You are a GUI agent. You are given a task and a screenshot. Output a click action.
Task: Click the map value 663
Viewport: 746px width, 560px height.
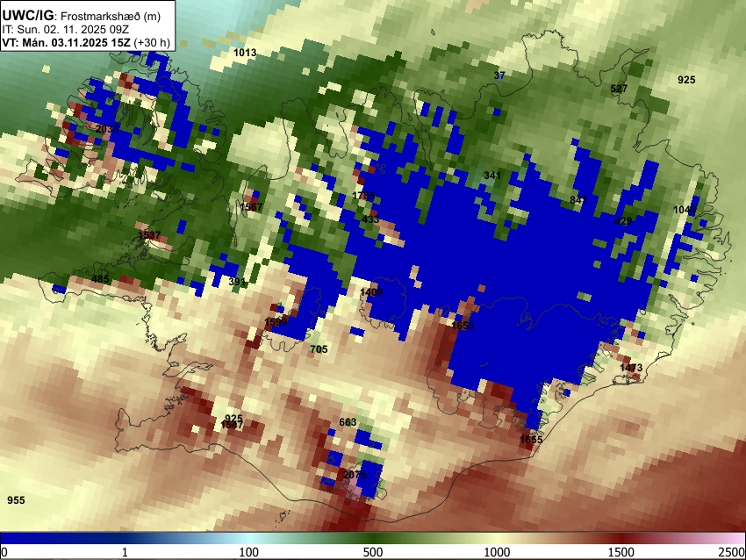[348, 422]
